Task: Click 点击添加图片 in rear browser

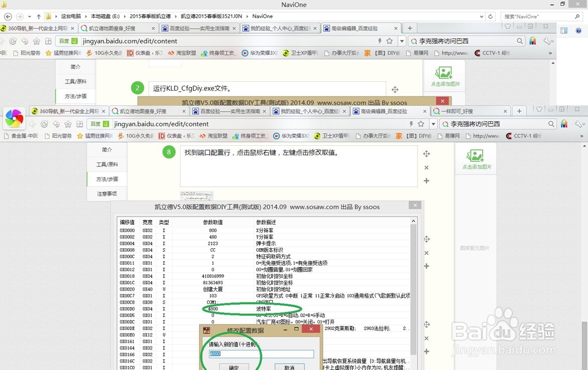Action: point(445,77)
